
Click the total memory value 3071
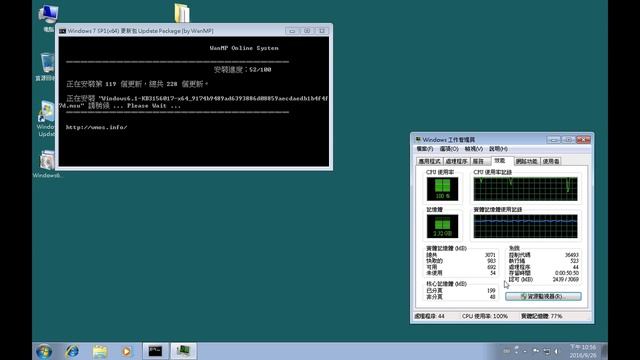point(490,255)
